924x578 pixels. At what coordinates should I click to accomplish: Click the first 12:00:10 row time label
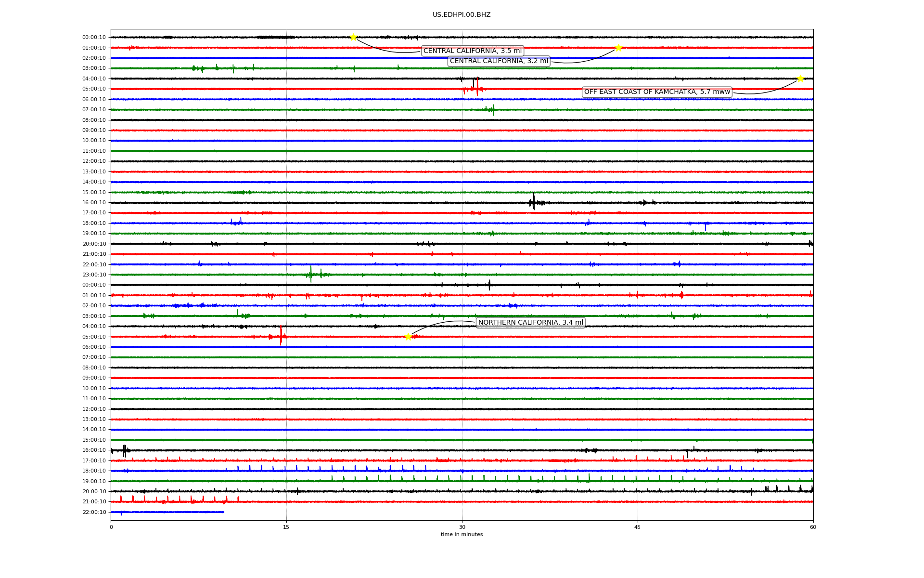click(94, 161)
